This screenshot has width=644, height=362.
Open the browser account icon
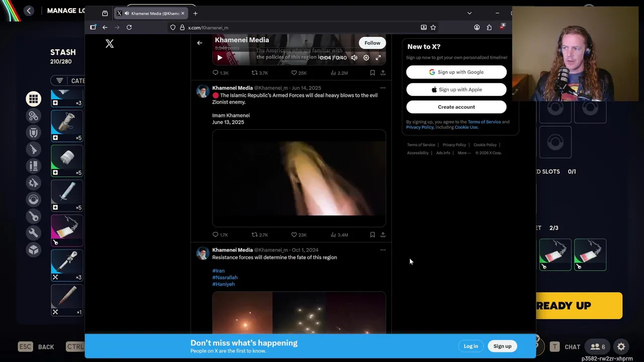click(477, 28)
